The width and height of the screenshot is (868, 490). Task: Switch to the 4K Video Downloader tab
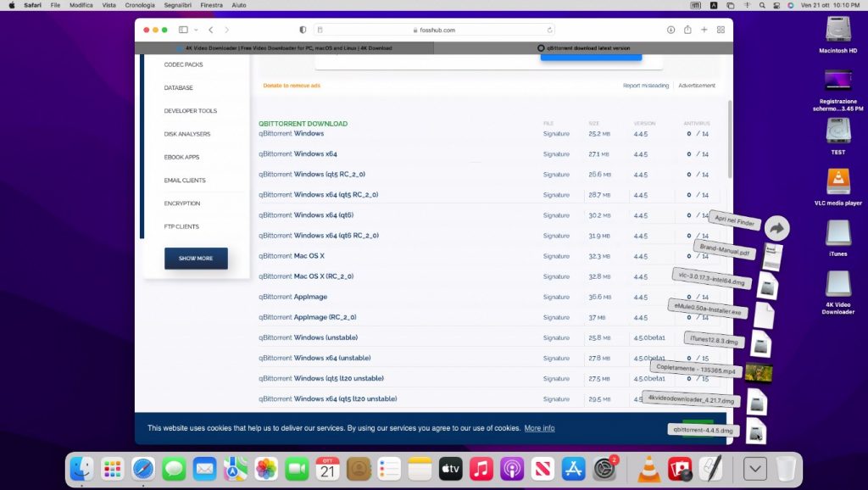point(284,48)
